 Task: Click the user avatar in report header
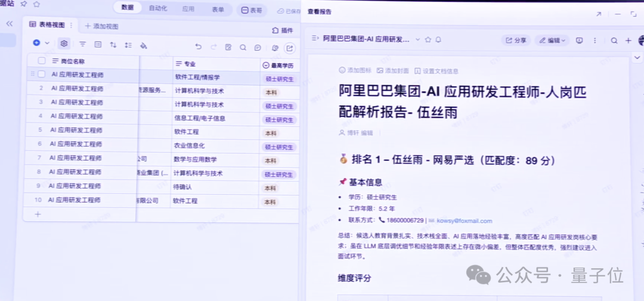(x=640, y=41)
